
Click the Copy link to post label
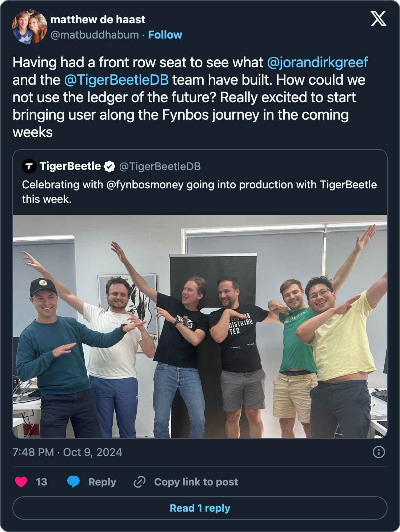click(x=196, y=482)
